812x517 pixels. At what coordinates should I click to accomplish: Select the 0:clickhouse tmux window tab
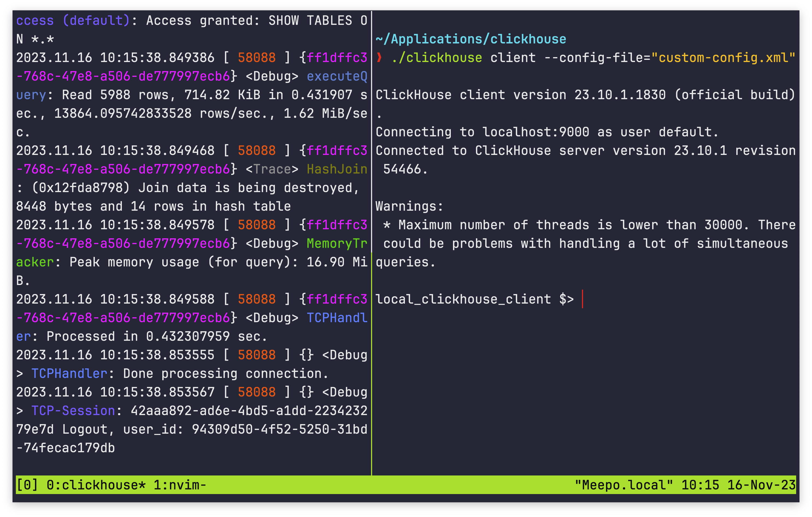[x=96, y=485]
